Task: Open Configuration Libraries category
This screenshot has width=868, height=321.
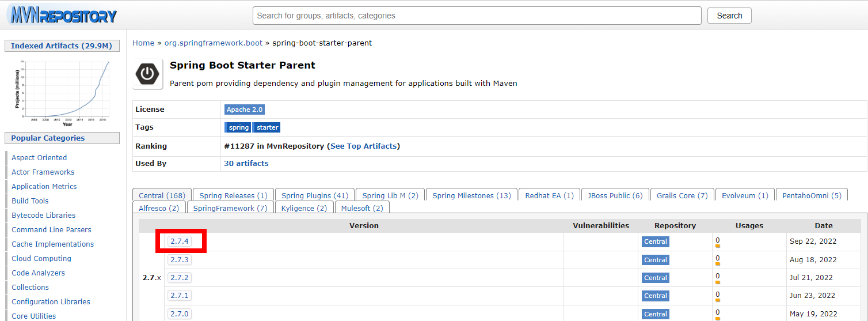Action: pyautogui.click(x=51, y=301)
